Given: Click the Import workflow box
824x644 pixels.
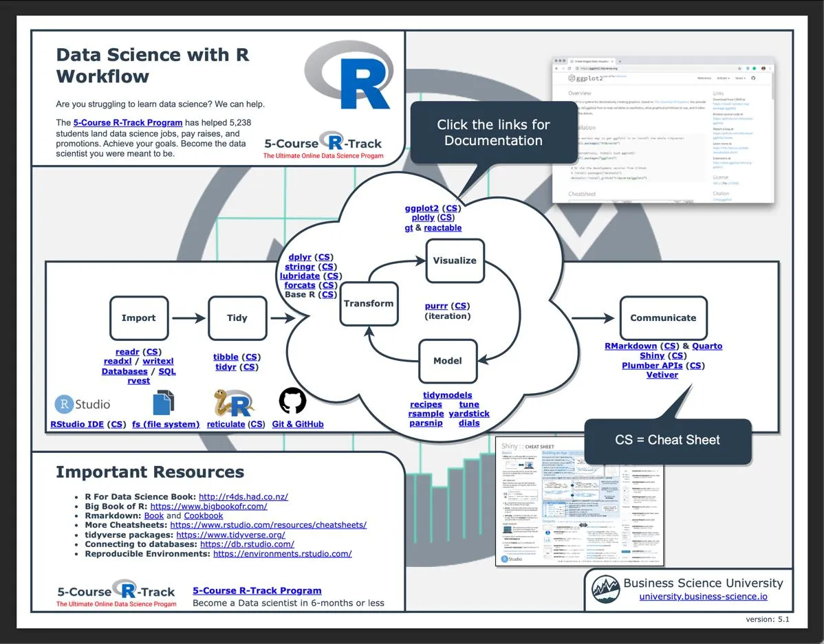Looking at the screenshot, I should (139, 318).
